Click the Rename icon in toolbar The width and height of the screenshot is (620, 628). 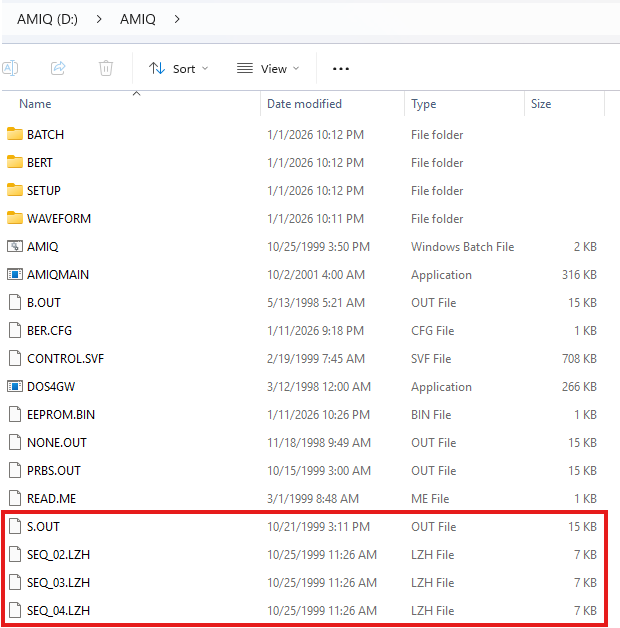click(x=10, y=68)
